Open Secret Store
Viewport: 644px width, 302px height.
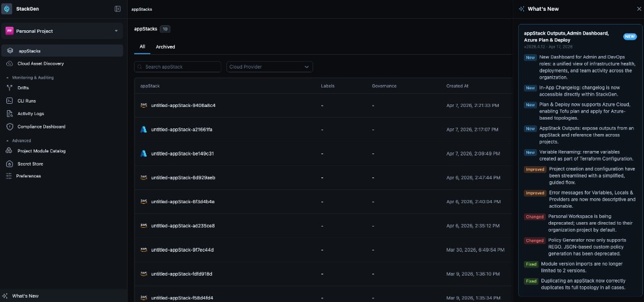(30, 164)
